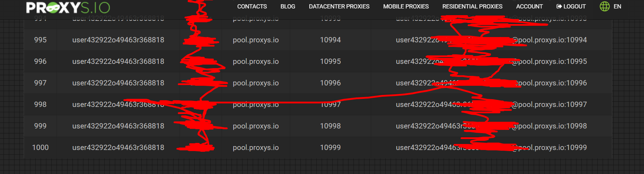The image size is (644, 174).
Task: Click full proxy string ending :10994
Action: click(491, 40)
